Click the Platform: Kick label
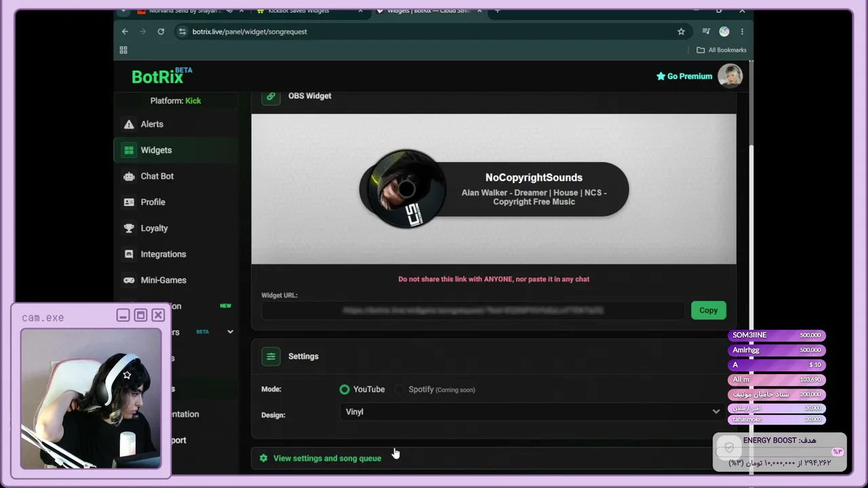Viewport: 868px width, 488px height. coord(176,101)
